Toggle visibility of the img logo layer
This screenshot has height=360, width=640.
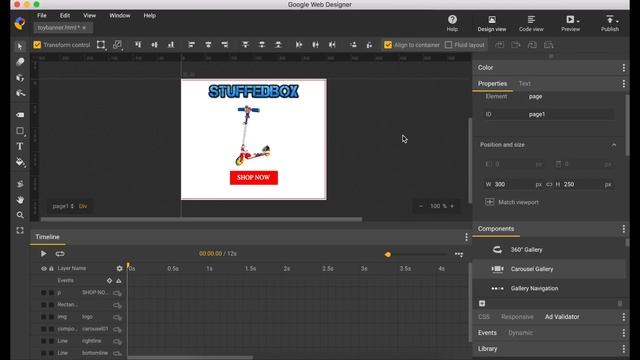[x=43, y=317]
